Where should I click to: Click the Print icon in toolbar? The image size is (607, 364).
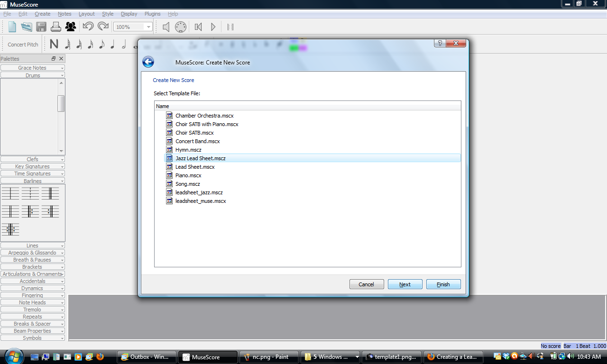55,27
